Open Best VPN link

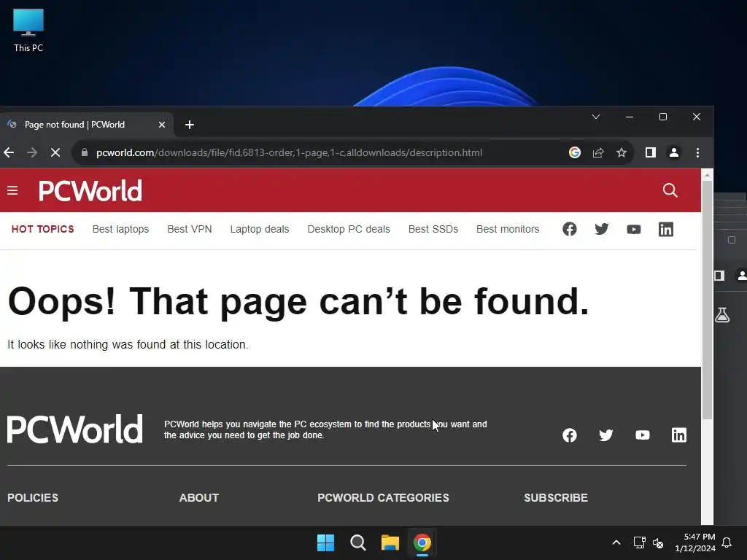coord(190,229)
